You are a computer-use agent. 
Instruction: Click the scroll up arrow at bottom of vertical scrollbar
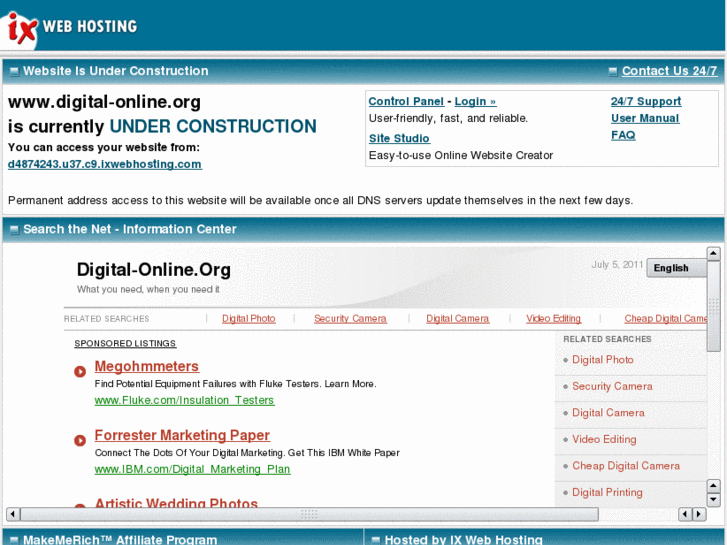[713, 486]
